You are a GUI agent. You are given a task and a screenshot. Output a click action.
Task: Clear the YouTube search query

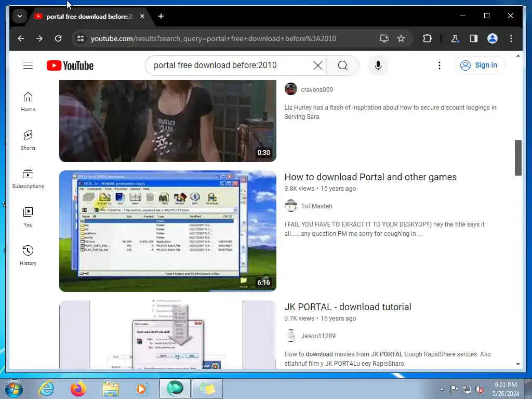pyautogui.click(x=317, y=65)
